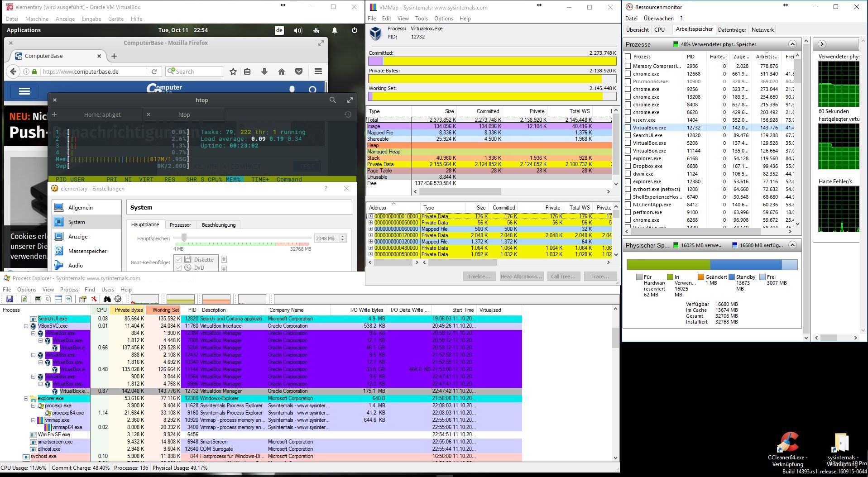The height and width of the screenshot is (477, 868).
Task: Click the crosshair Find Window's Process icon
Action: (118, 299)
